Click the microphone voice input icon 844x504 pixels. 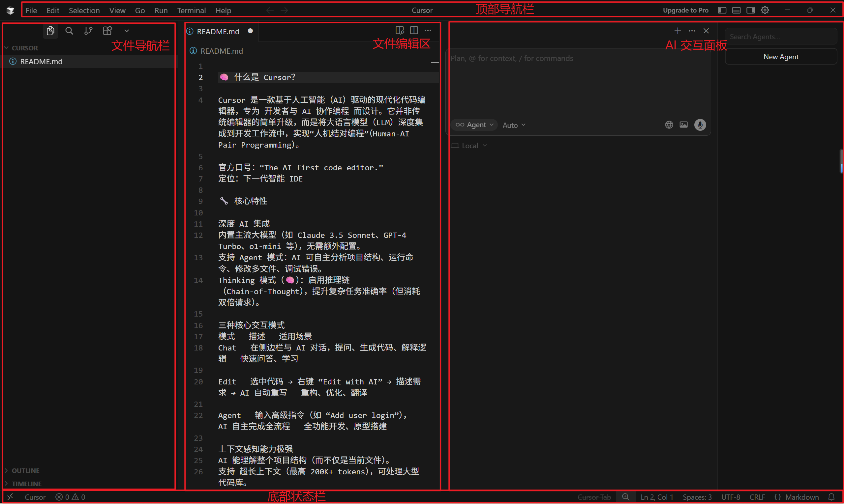(700, 125)
